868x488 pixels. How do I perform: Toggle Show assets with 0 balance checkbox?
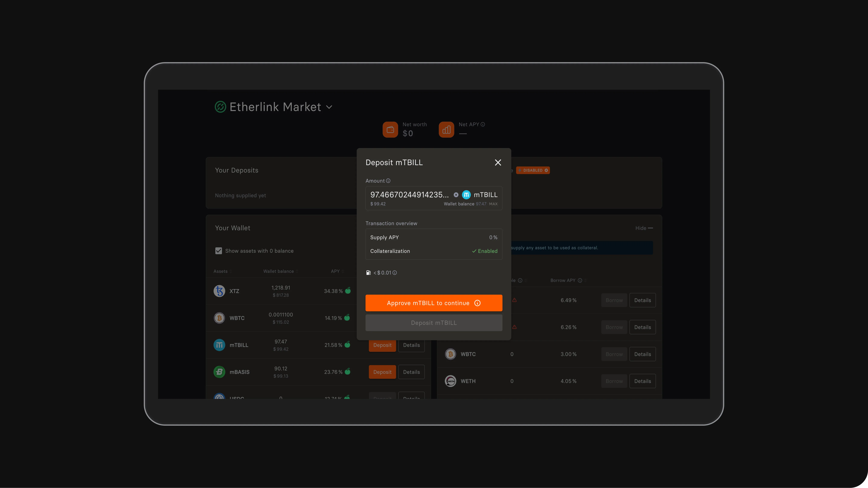point(219,251)
